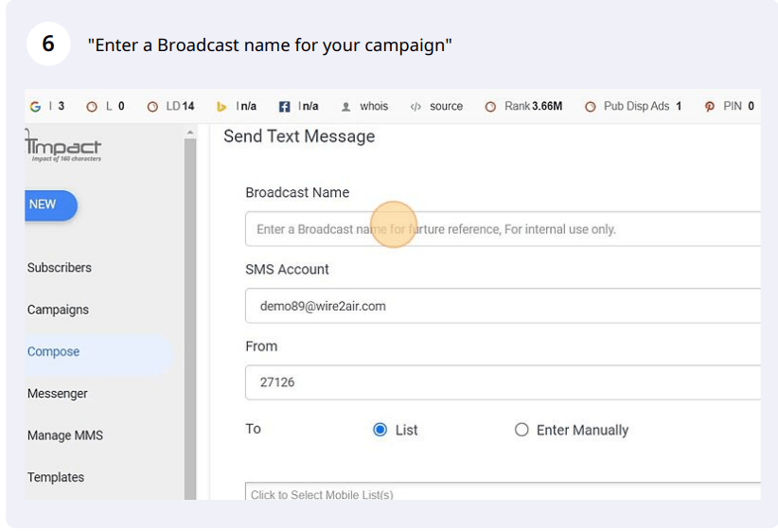Click the L links circle icon
This screenshot has width=778, height=532.
tap(92, 107)
